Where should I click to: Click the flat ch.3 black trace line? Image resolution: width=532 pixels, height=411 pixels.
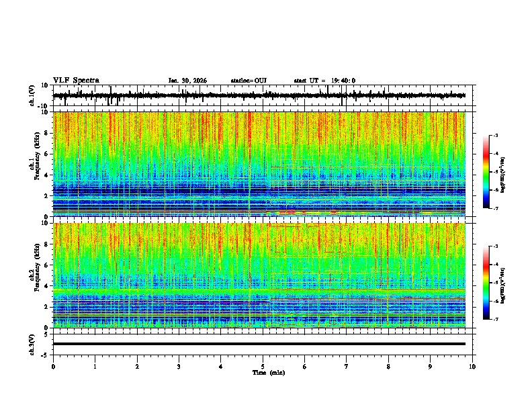(x=259, y=344)
